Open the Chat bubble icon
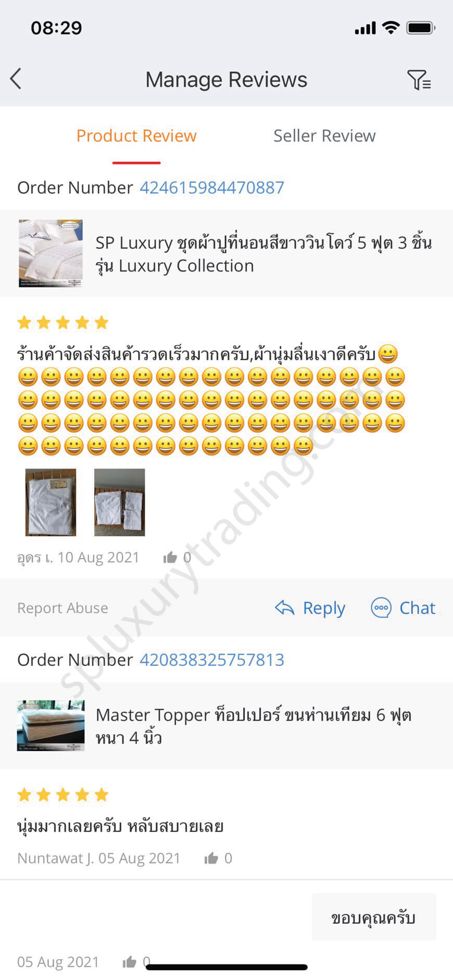The width and height of the screenshot is (453, 980). [x=381, y=608]
